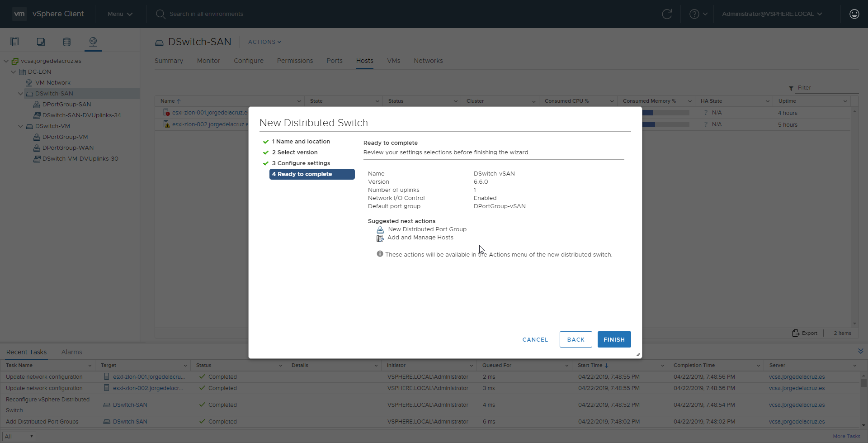Click FINISH to create the switch
Image resolution: width=868 pixels, height=443 pixels.
(x=614, y=339)
